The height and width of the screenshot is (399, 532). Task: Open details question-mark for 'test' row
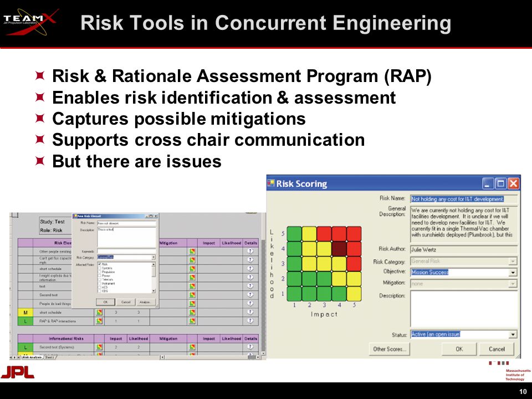click(250, 286)
